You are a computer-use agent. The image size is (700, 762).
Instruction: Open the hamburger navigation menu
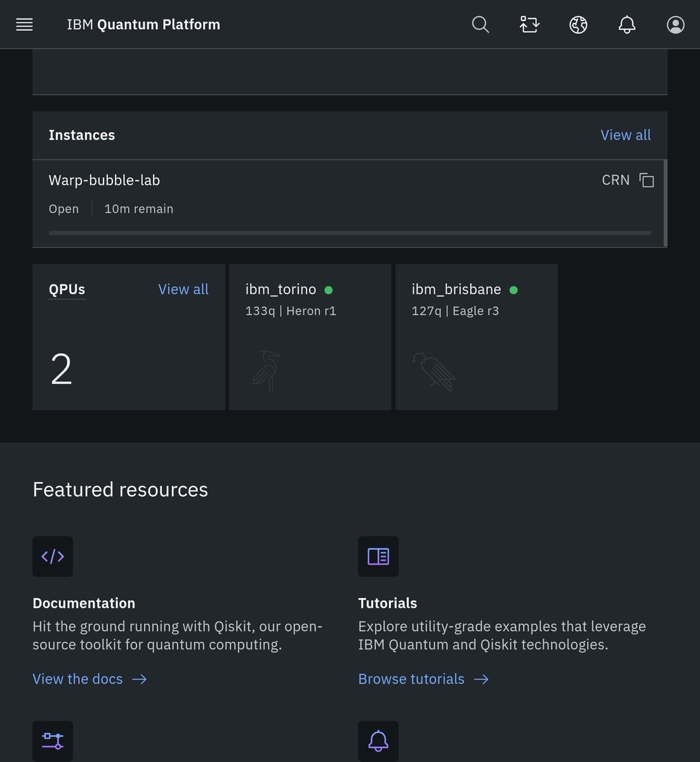[x=24, y=25]
